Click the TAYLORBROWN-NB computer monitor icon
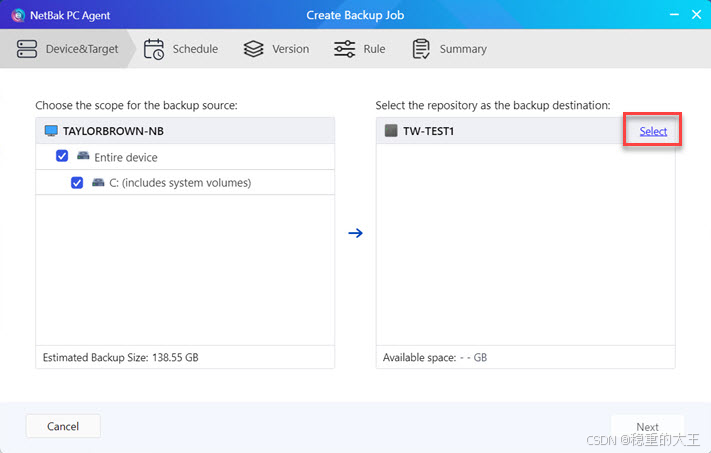The image size is (711, 453). coord(51,131)
